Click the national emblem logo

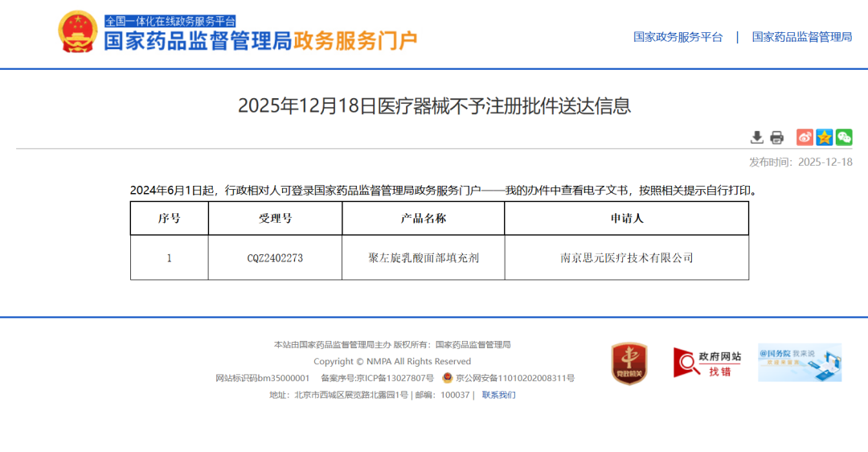pyautogui.click(x=77, y=31)
